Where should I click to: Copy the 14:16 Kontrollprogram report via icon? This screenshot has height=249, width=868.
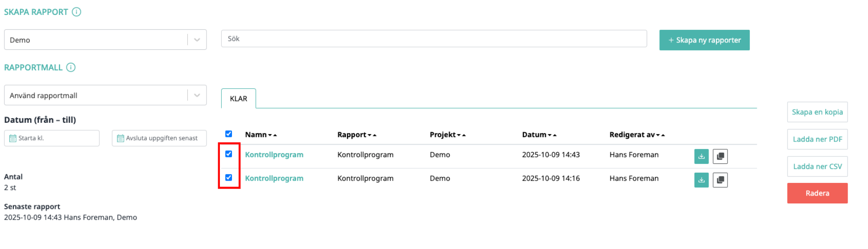coord(720,180)
